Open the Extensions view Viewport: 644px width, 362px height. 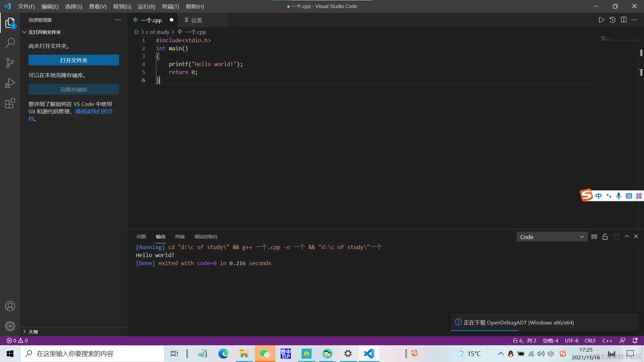click(x=10, y=103)
